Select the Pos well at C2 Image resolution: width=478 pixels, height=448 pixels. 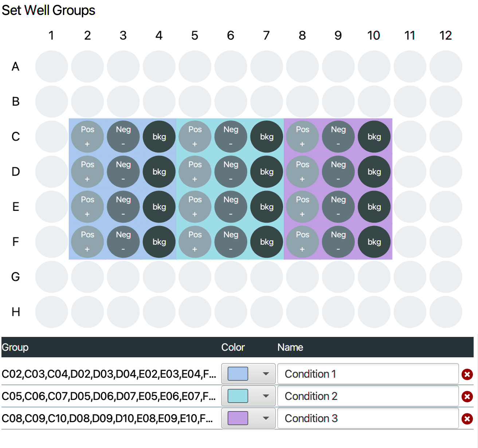pos(87,137)
